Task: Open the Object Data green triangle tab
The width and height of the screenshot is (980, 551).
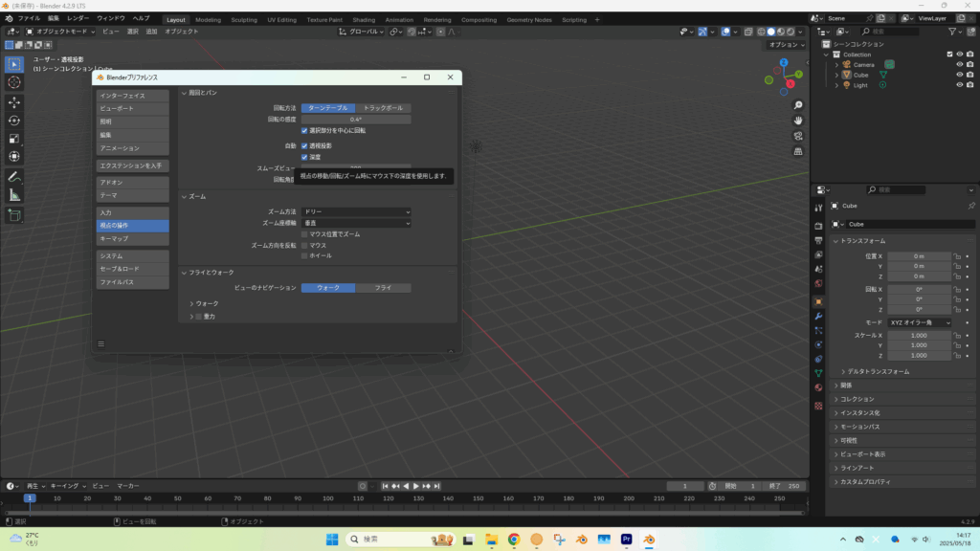Action: pyautogui.click(x=819, y=373)
